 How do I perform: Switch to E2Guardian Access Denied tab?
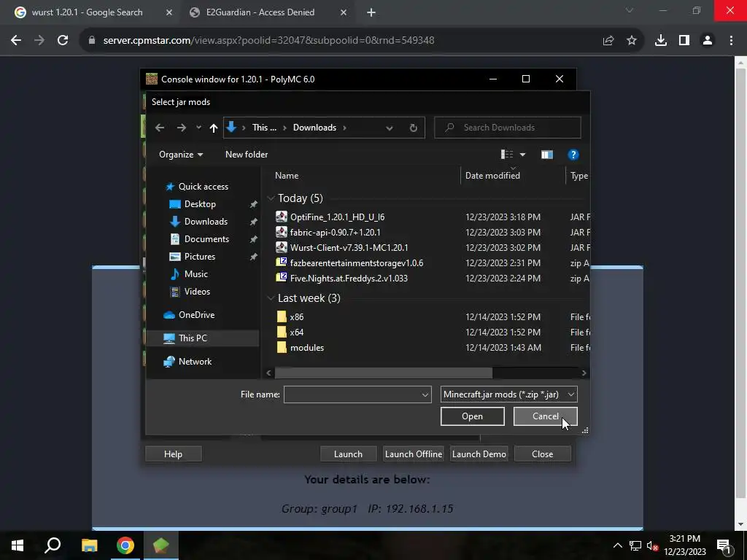pos(260,12)
